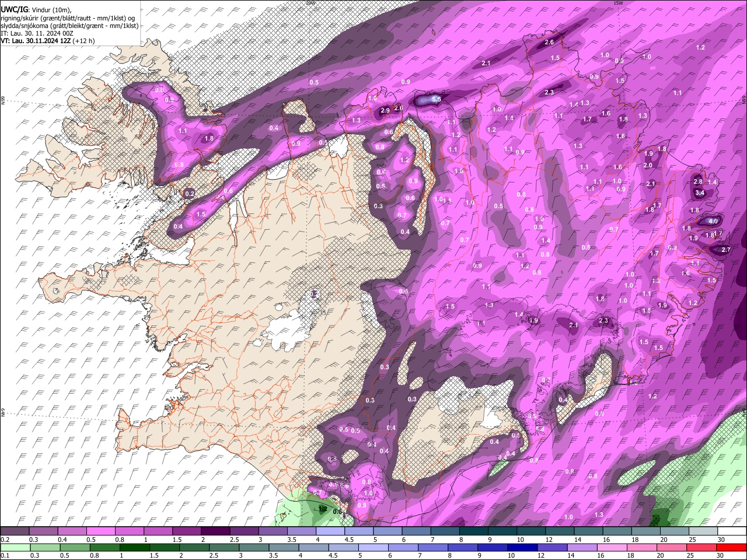The width and height of the screenshot is (747, 560).
Task: Select top-row swatch between 1 and 1.5
Action: pos(158,531)
